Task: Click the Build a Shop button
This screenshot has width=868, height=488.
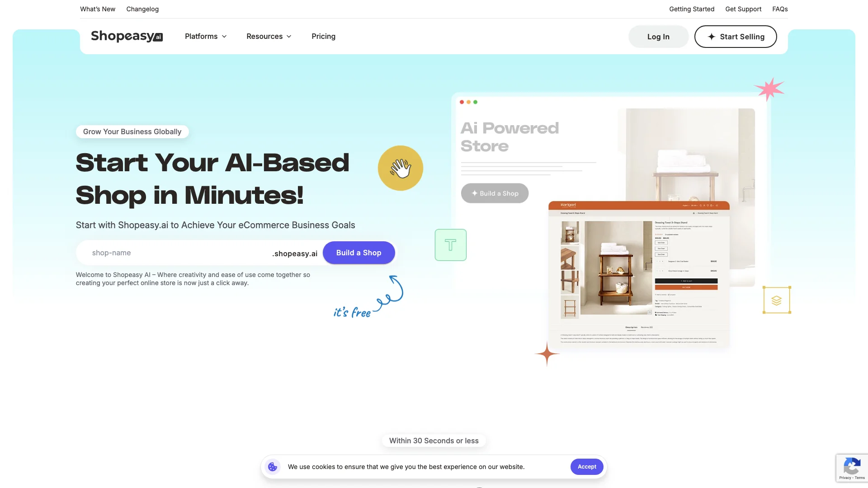Action: 359,253
